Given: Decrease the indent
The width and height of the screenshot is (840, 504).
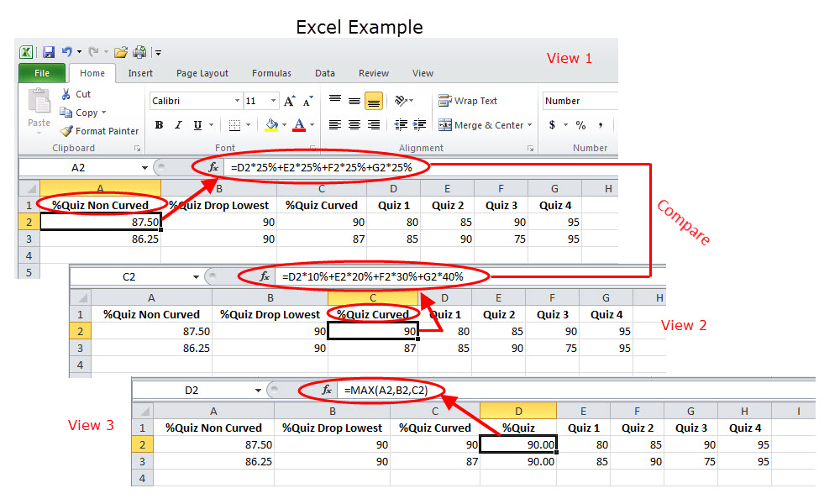Looking at the screenshot, I should [400, 125].
